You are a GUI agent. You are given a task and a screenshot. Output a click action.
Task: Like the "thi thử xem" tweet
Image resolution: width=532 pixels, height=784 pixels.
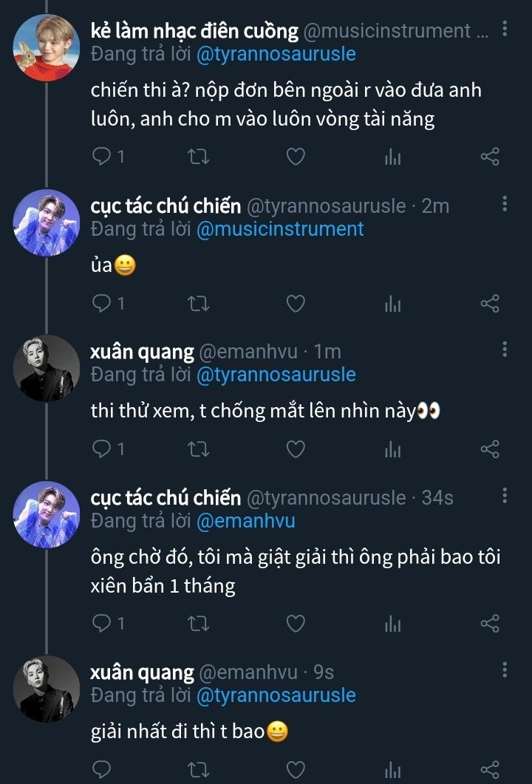[x=296, y=449]
